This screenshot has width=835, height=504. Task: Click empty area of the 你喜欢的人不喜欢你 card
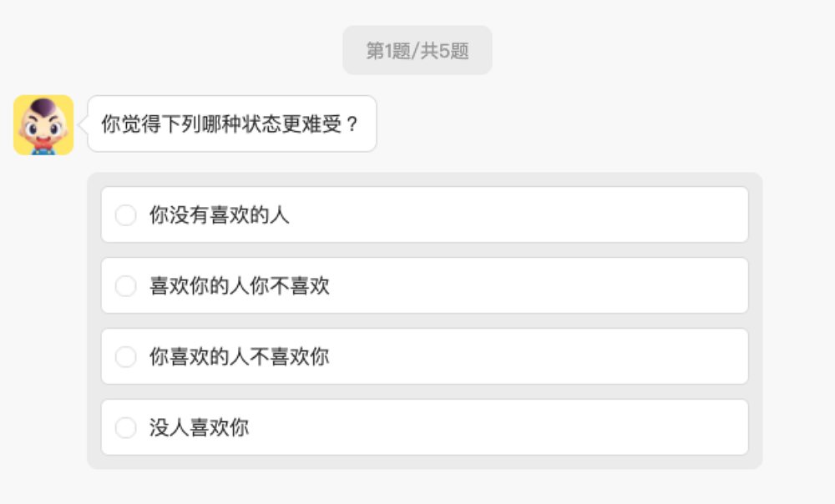(x=543, y=357)
